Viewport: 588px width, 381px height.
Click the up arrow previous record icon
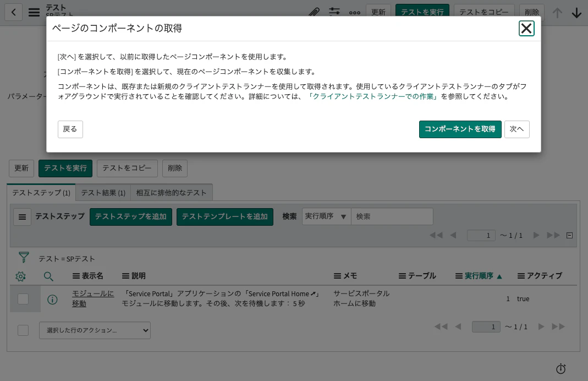(557, 13)
